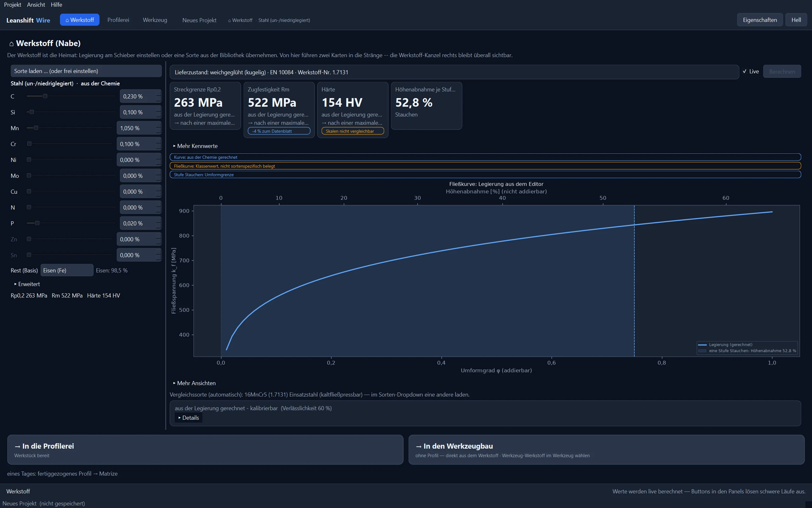Click the Ni nickel slider handle

coord(29,160)
